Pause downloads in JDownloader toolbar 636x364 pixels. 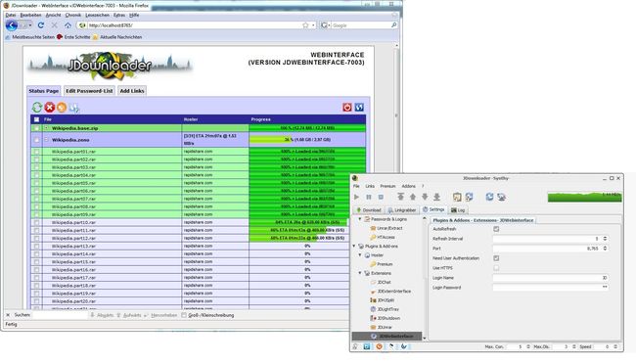(x=369, y=197)
